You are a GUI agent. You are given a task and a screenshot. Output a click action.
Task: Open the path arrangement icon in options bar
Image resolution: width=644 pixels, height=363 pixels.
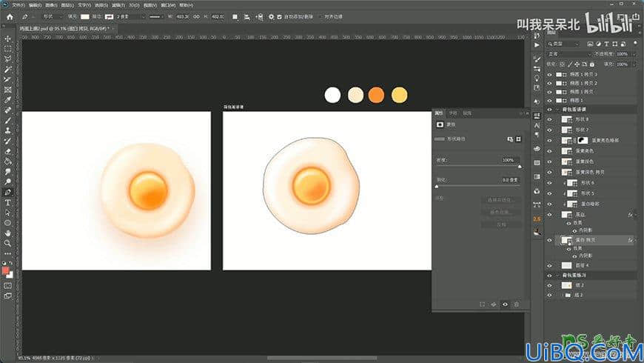(259, 17)
